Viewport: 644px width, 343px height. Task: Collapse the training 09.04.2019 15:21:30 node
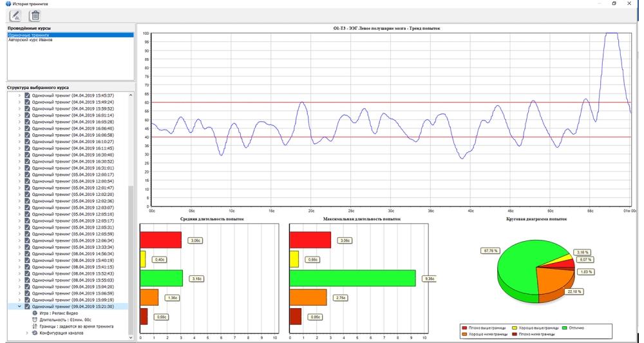19,307
